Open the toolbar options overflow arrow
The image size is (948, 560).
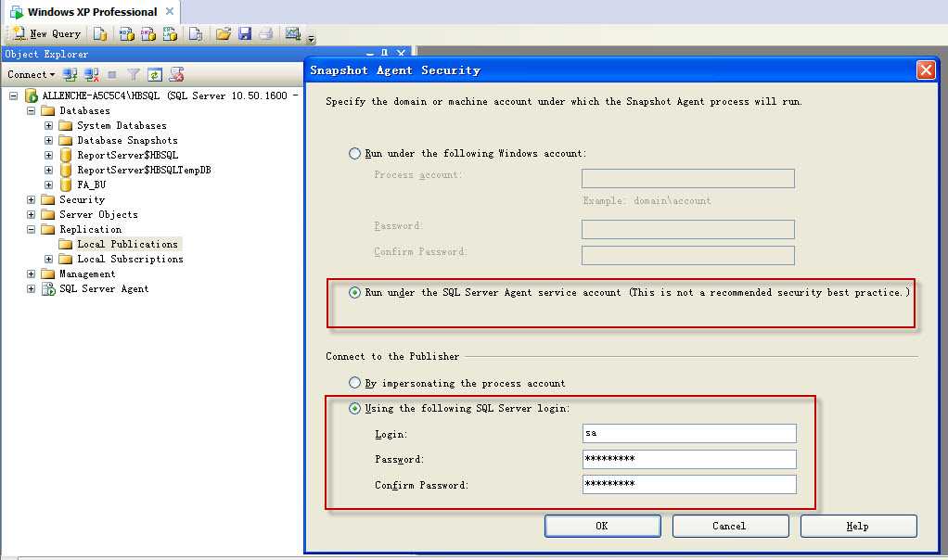[311, 39]
